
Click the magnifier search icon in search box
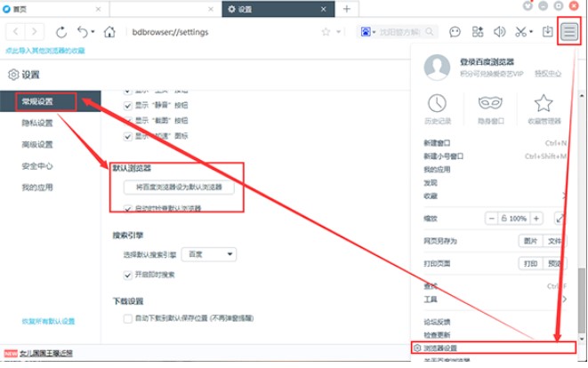pyautogui.click(x=430, y=32)
